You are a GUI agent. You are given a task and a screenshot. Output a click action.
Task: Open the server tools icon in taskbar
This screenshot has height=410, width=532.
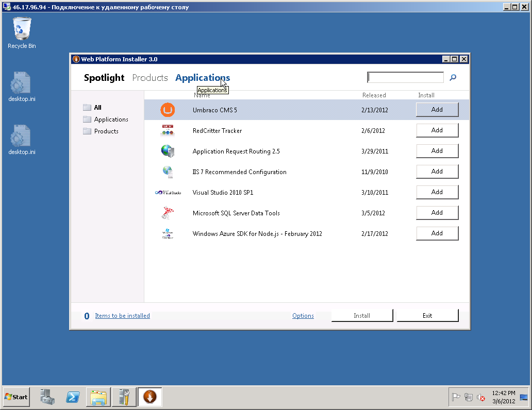[124, 397]
